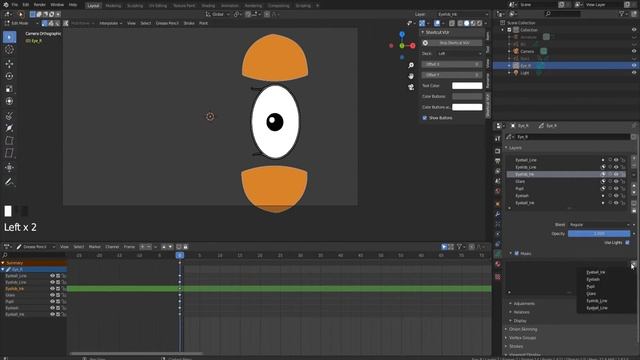The height and width of the screenshot is (360, 640).
Task: Click the blue Z axis on the navigation gizmo
Action: (402, 35)
